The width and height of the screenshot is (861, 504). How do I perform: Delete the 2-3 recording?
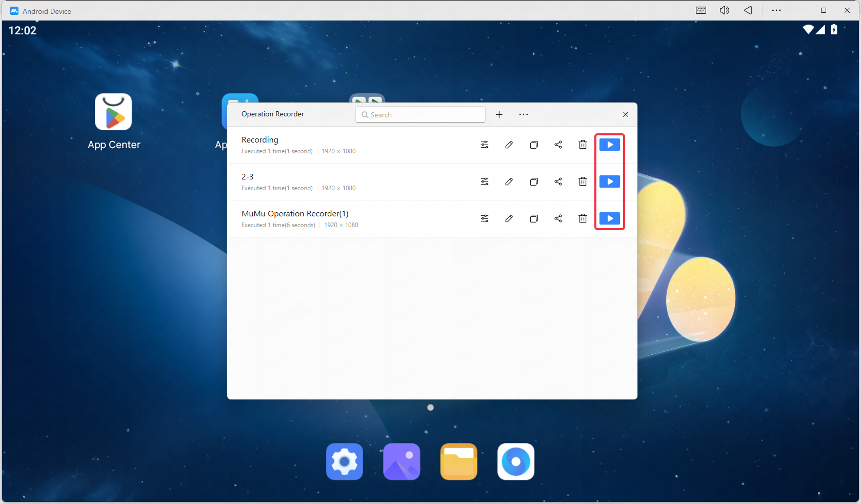[583, 182]
